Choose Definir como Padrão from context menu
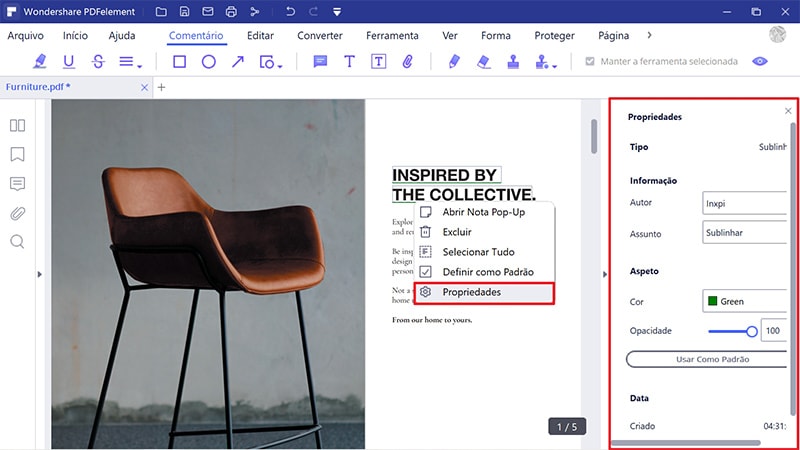 pyautogui.click(x=484, y=272)
